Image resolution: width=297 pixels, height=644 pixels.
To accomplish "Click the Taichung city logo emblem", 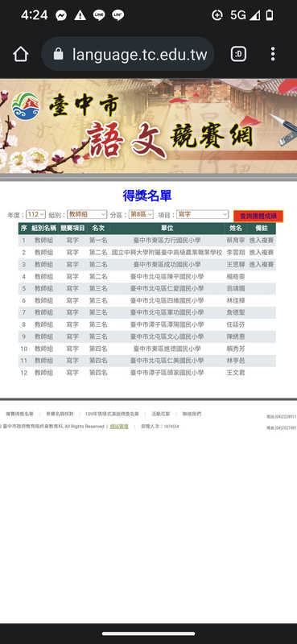I will (26, 106).
